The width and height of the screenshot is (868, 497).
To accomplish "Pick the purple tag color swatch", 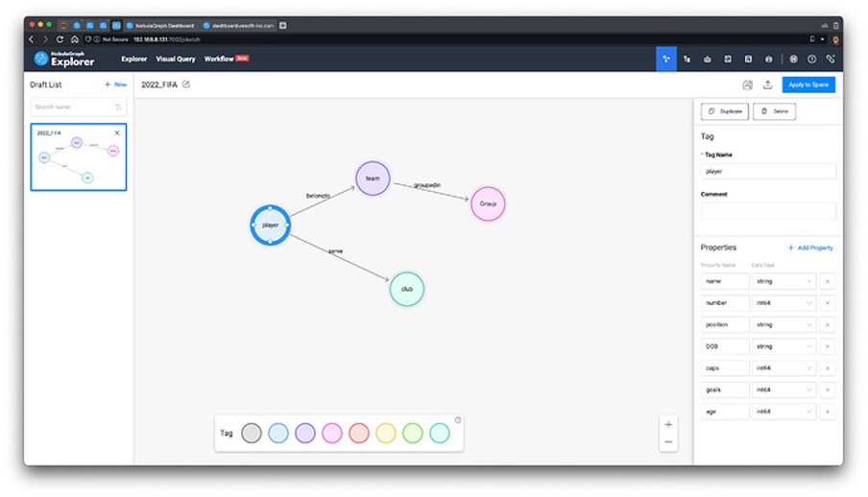I will [305, 433].
